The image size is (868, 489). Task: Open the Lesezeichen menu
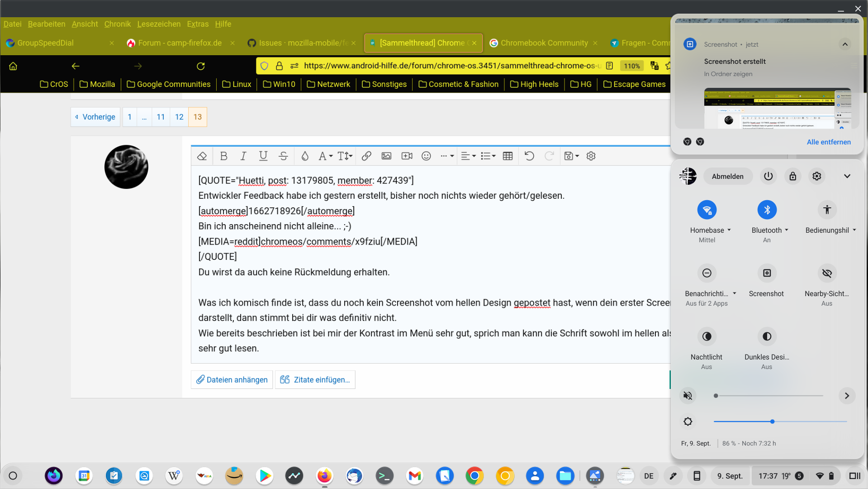159,24
